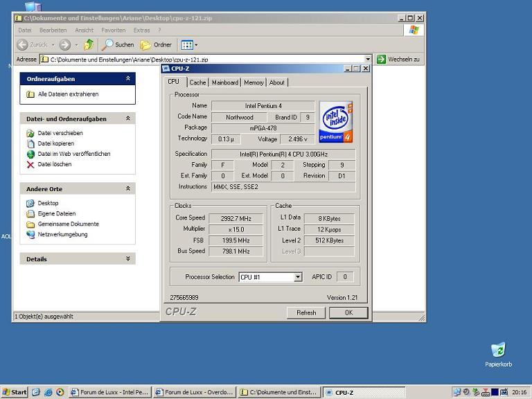Open the address bar dropdown arrow
Screen dimensions: 532x399
[368, 60]
